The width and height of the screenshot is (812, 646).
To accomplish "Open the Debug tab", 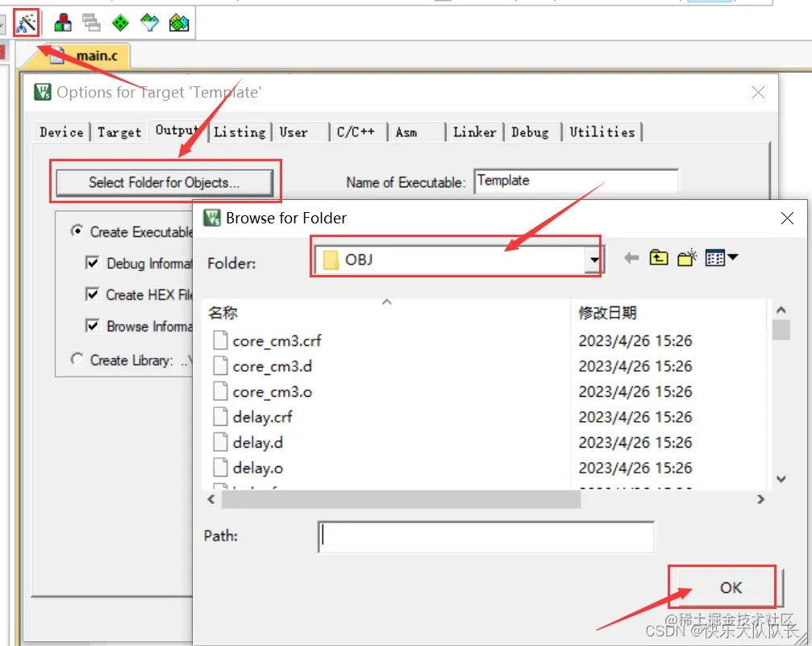I will [531, 132].
